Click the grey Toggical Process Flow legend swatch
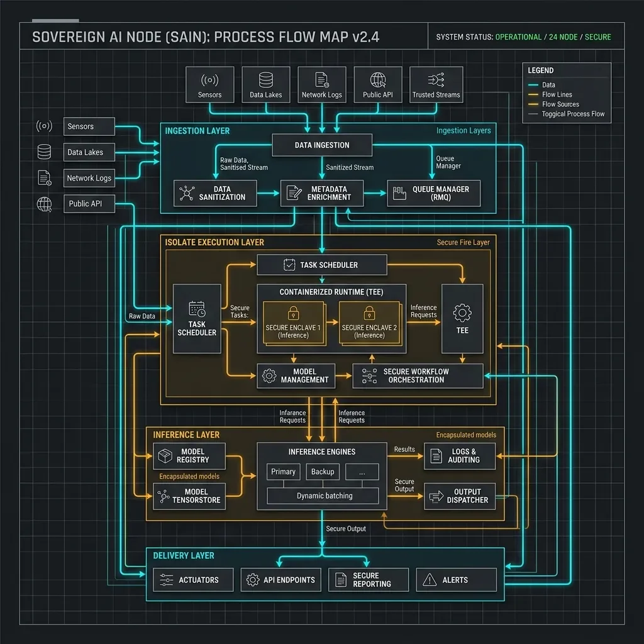This screenshot has width=644, height=644. pyautogui.click(x=533, y=114)
